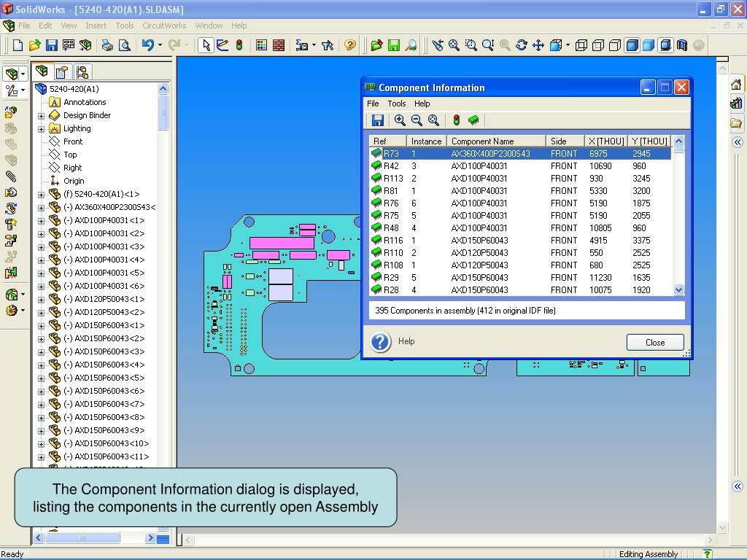The height and width of the screenshot is (560, 747).
Task: Open the View Orientation dropdown arrow
Action: (x=568, y=45)
